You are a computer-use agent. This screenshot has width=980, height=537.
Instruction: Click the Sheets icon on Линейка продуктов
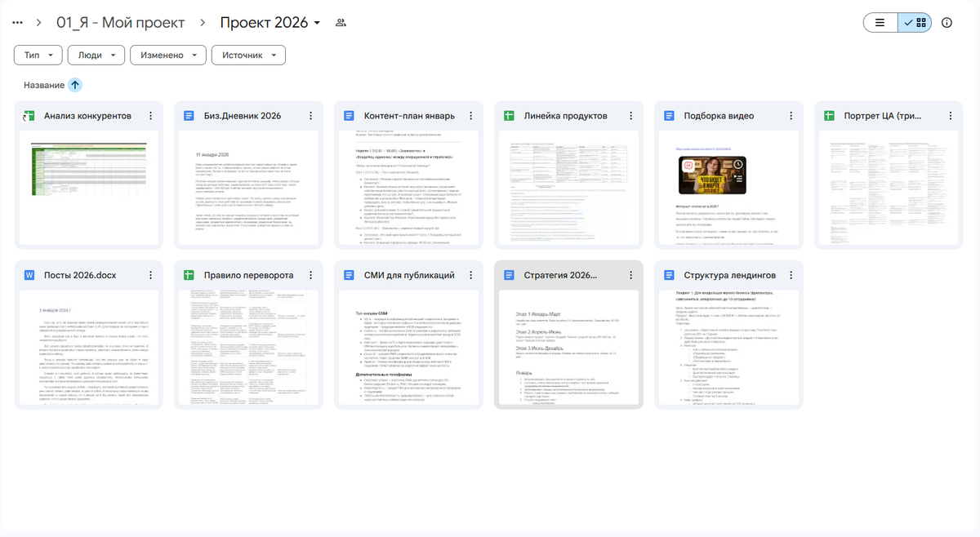(x=509, y=116)
